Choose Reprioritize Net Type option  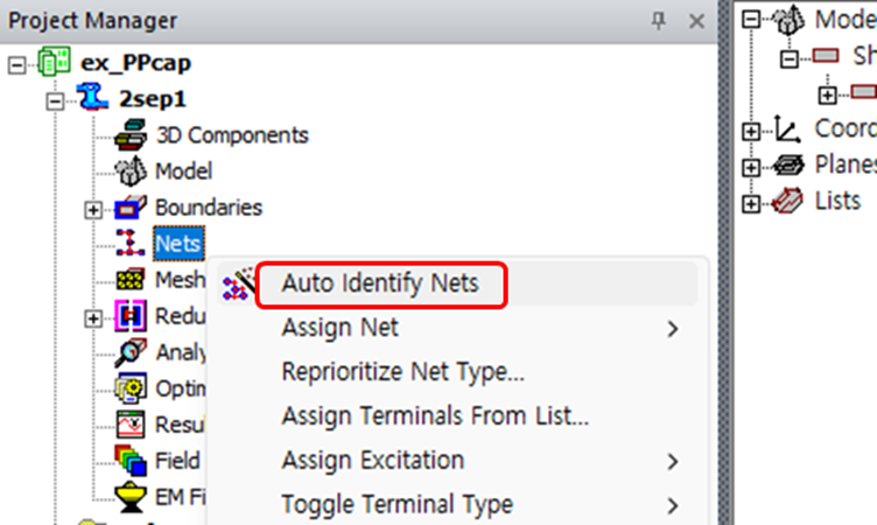(x=403, y=372)
